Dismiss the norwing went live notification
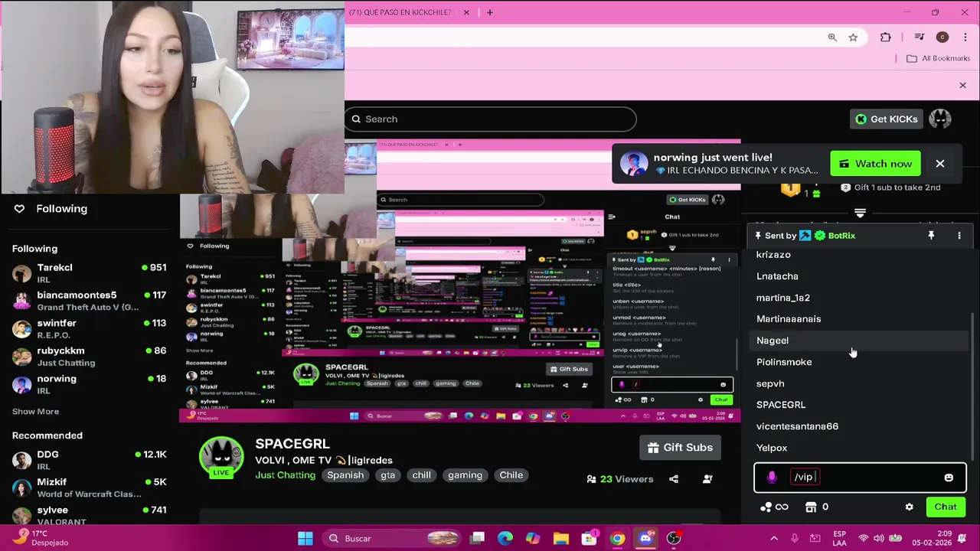The width and height of the screenshot is (980, 551). pos(940,164)
